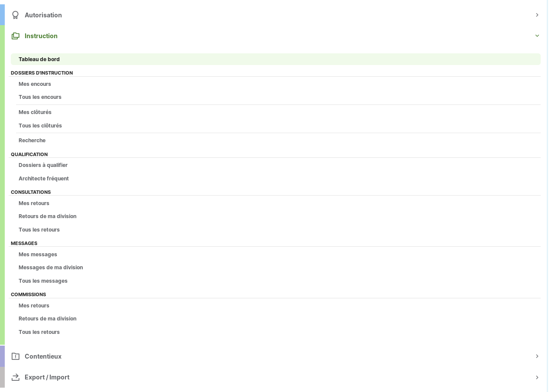Open Mes encours under Dossiers d'instruction
Screen dimensions: 555x392
[35, 84]
